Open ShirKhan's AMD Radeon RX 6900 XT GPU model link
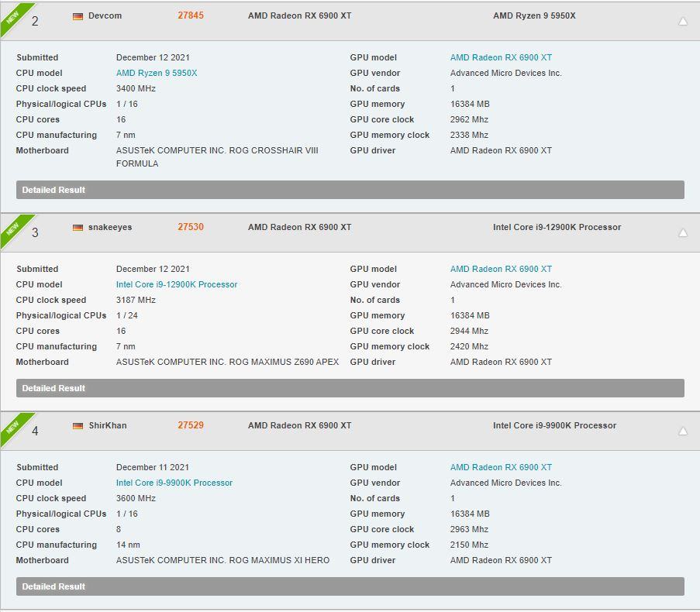The height and width of the screenshot is (612, 700). [x=501, y=467]
